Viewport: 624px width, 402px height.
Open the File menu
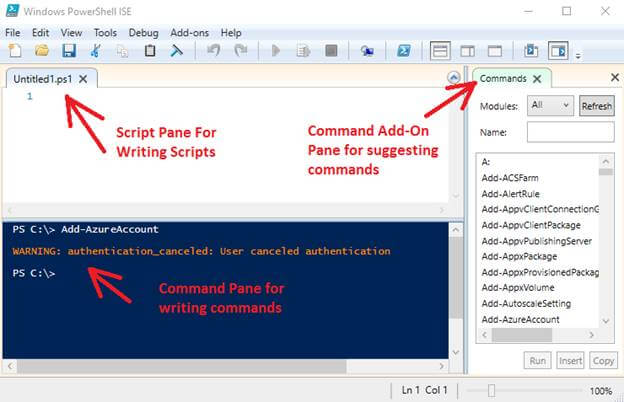pos(13,33)
